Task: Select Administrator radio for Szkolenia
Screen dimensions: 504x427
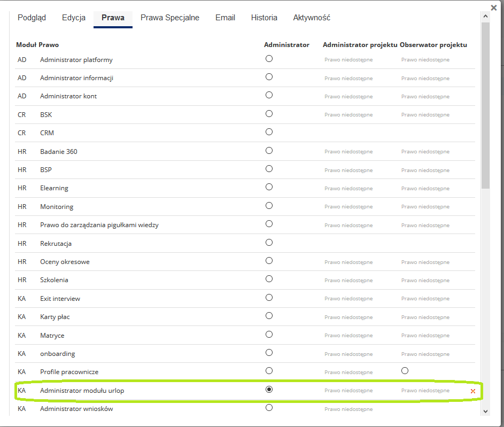Action: pyautogui.click(x=269, y=278)
